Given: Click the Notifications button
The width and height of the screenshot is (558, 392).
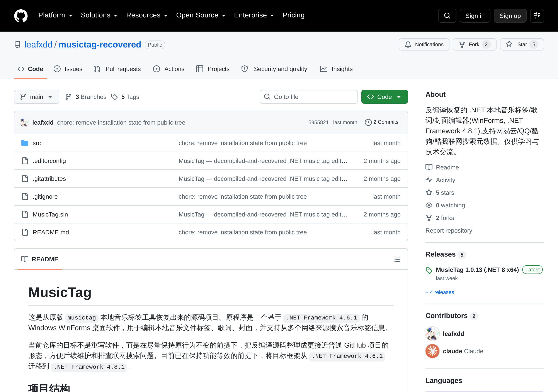Looking at the screenshot, I should coord(424,44).
